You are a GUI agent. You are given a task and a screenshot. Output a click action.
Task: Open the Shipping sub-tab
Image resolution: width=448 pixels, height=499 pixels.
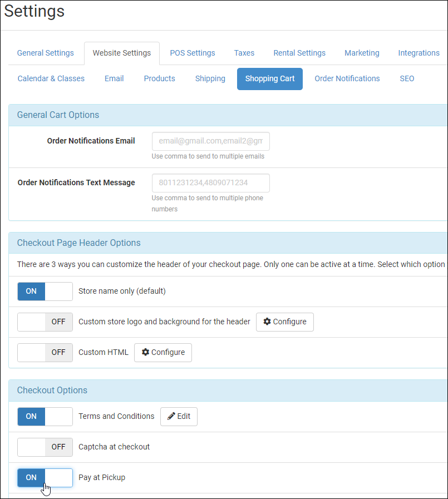coord(210,78)
